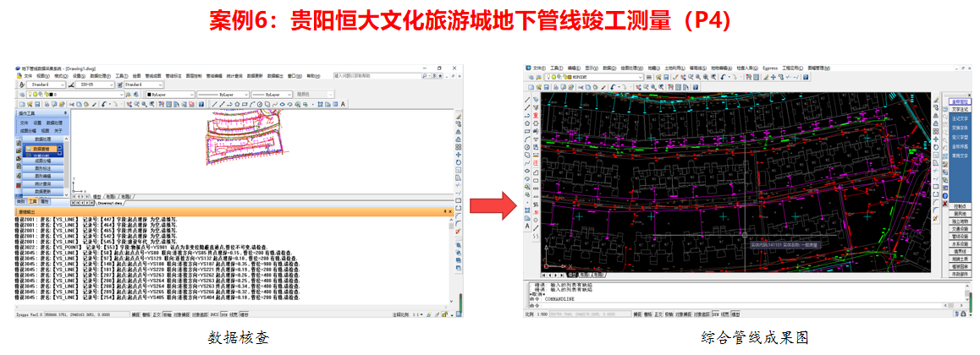Select Line draw tool in left toolbar
Image resolution: width=980 pixels, height=355 pixels.
(x=214, y=104)
